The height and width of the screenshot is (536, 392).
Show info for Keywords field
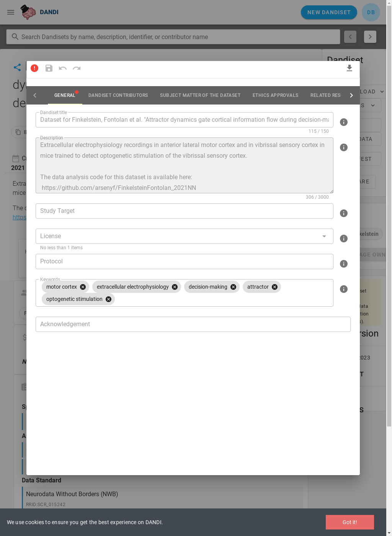tap(344, 289)
